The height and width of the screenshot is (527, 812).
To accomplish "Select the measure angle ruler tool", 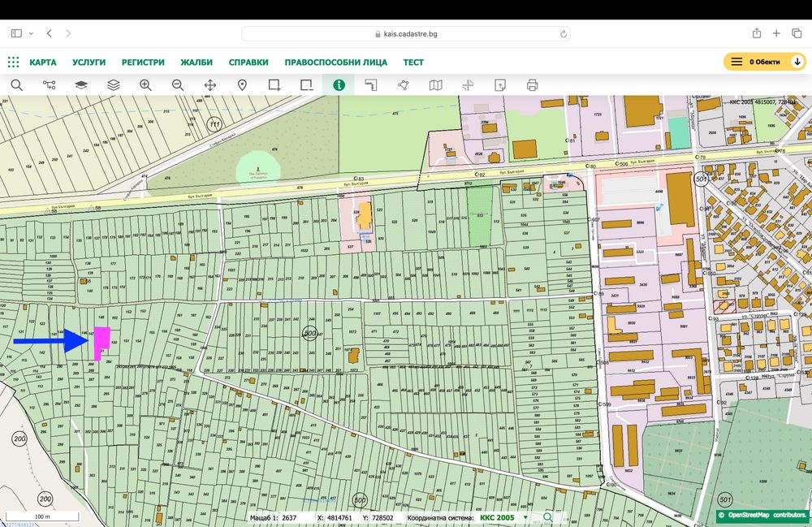I will tap(371, 85).
